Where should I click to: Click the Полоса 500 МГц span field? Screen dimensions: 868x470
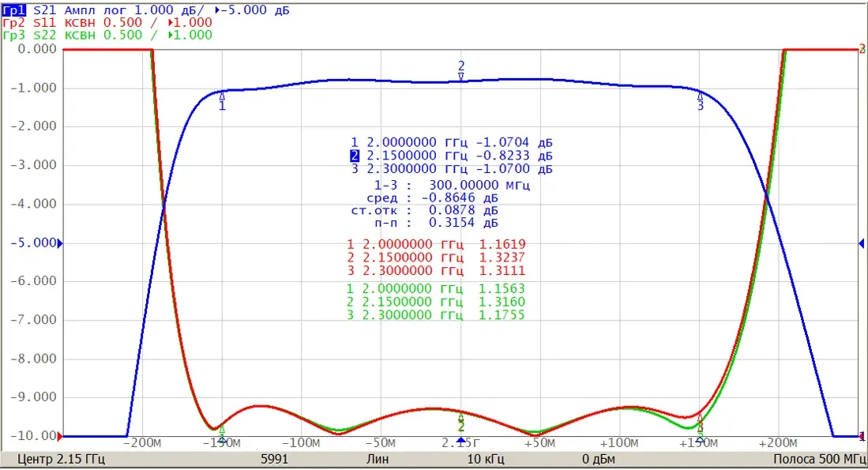[819, 459]
